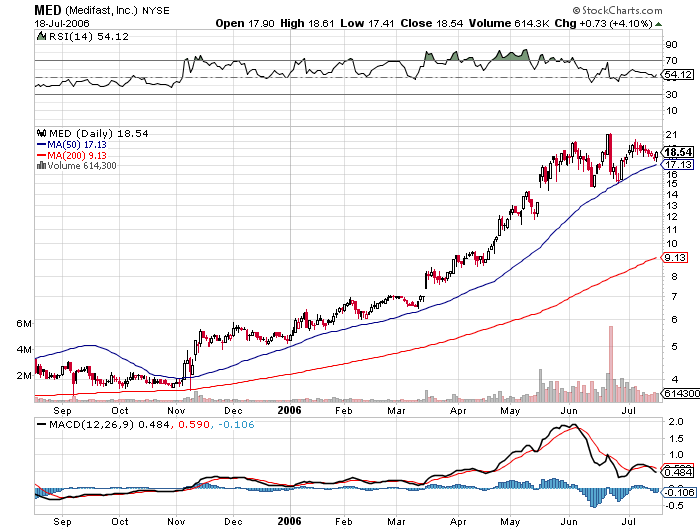The image size is (700, 530).
Task: Click the 2006 label on the MACD axis
Action: click(289, 521)
